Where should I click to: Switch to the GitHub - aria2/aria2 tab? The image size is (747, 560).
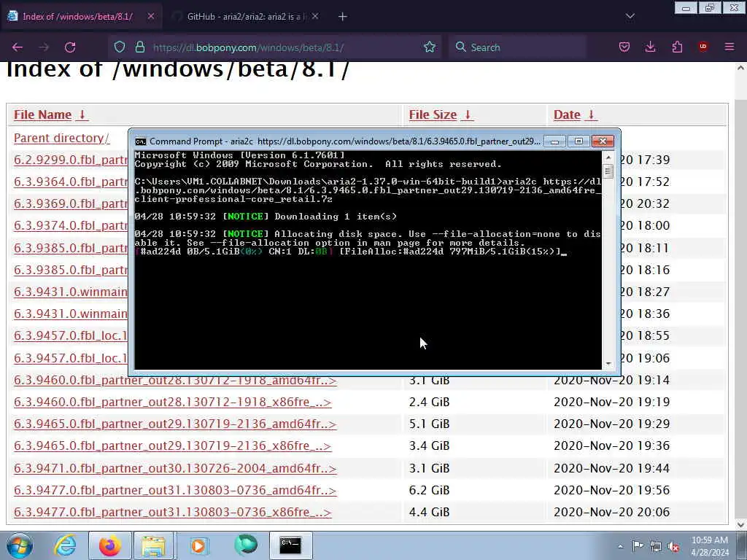pos(244,17)
